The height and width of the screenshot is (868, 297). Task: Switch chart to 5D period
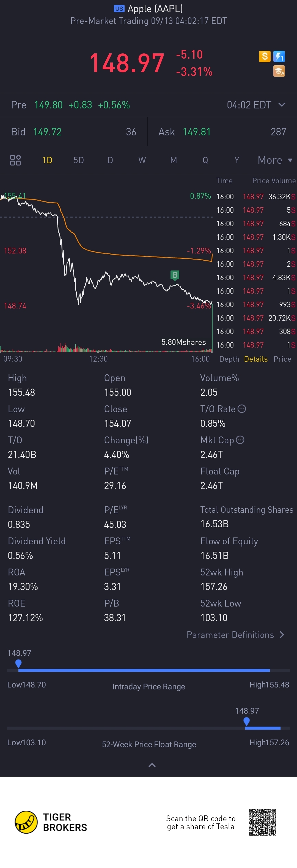(78, 160)
